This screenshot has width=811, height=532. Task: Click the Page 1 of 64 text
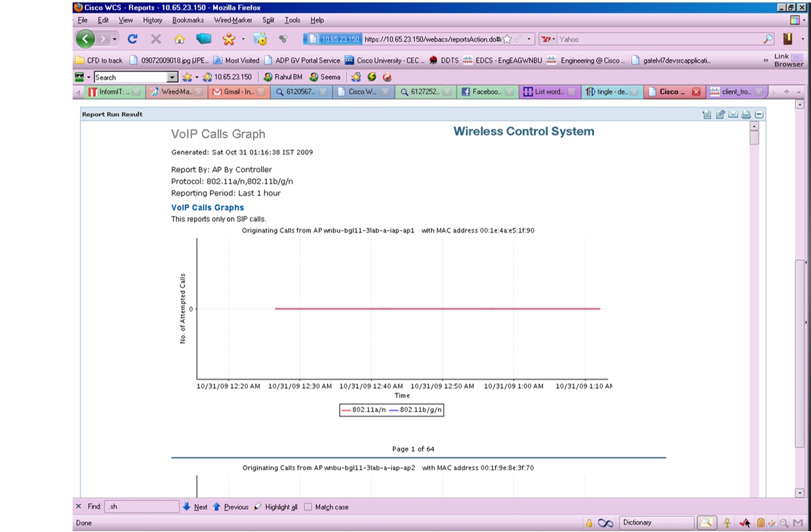(x=413, y=449)
